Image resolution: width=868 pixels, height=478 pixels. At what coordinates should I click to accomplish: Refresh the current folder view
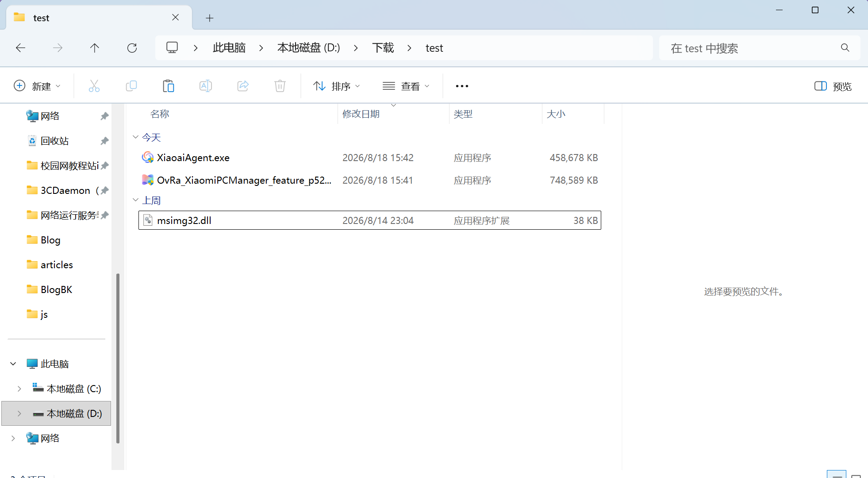tap(132, 48)
